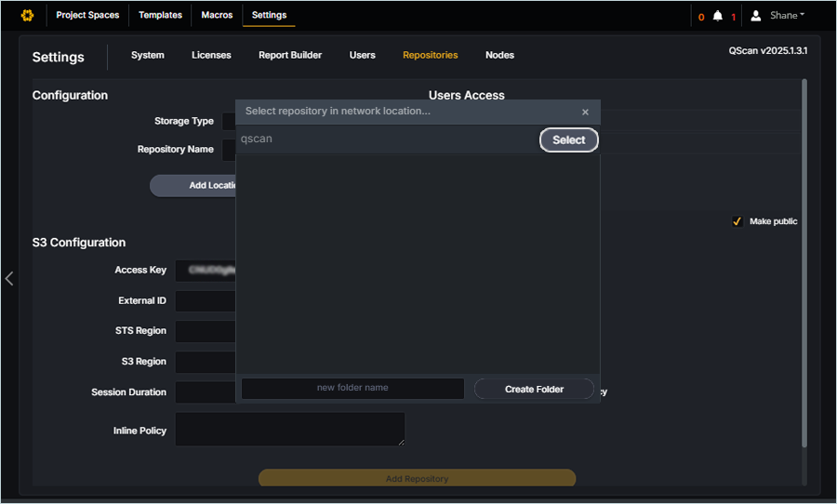Select the Licenses settings section
Viewport: 837px width, 504px height.
[x=211, y=55]
